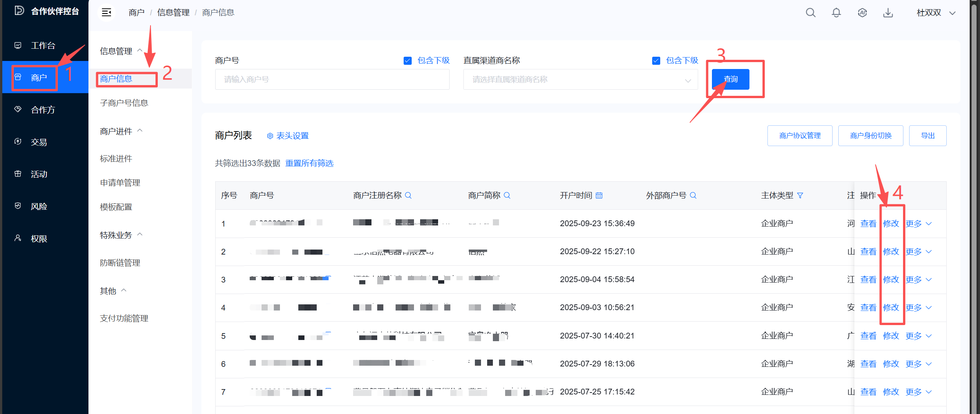
Task: Focus the 请输入商户号 input field
Action: tap(332, 79)
